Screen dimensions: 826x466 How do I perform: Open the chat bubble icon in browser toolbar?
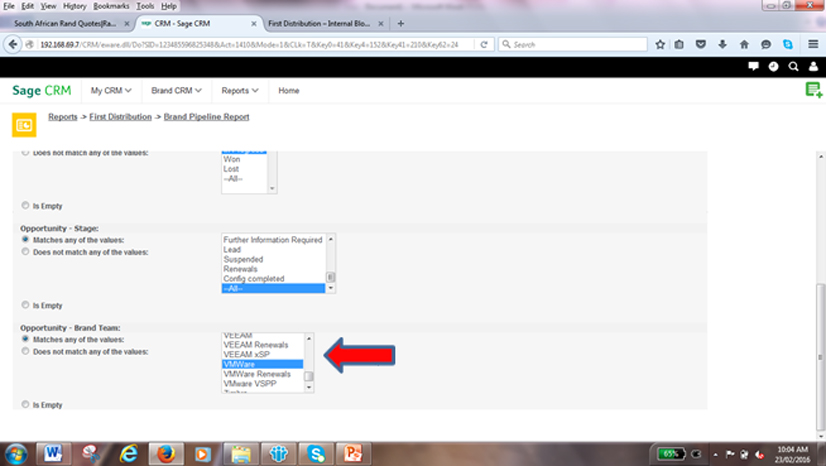click(766, 45)
